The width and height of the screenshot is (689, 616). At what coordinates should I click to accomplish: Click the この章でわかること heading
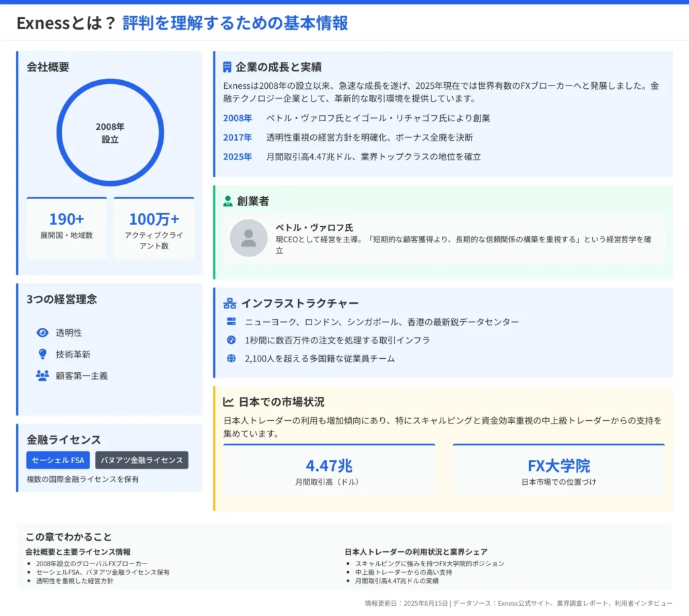69,537
